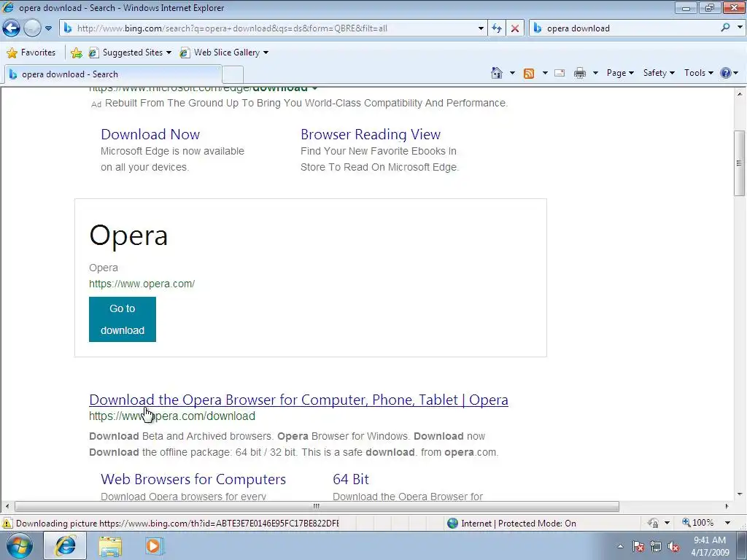Click the Print icon
Viewport: 747px width, 560px height.
[x=580, y=73]
